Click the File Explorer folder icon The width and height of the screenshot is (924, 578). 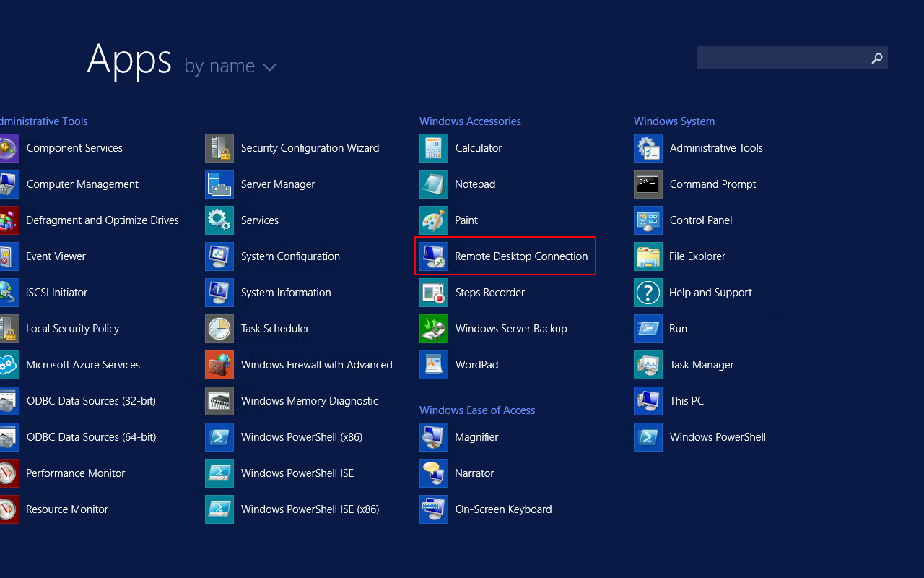click(648, 256)
